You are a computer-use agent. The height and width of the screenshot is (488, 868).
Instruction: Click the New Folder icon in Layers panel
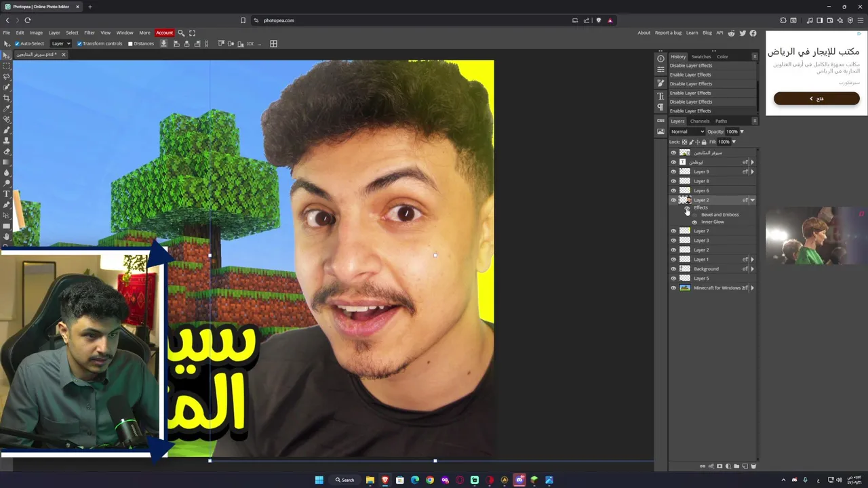point(736,466)
